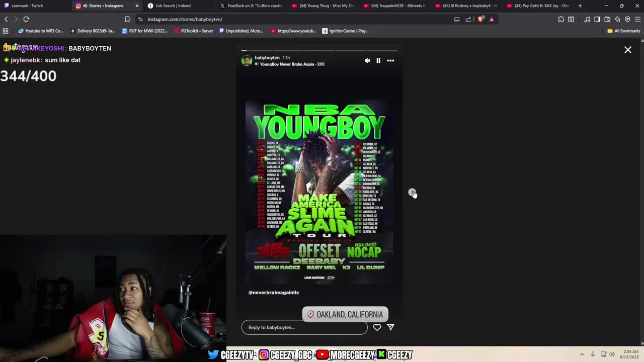This screenshot has width=644, height=362.
Task: Go to the next story
Action: pos(412,193)
